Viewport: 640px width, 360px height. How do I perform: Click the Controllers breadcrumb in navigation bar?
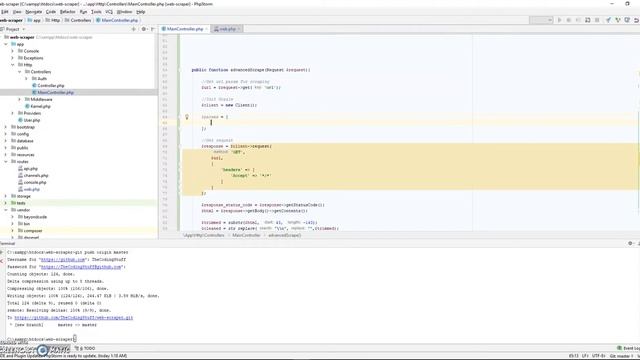click(x=78, y=20)
